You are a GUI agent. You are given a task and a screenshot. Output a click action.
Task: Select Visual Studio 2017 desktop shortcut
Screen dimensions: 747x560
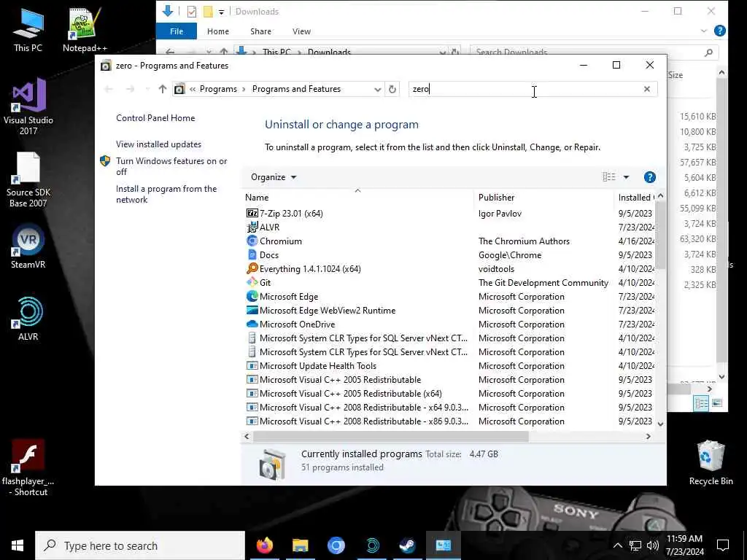click(x=28, y=106)
